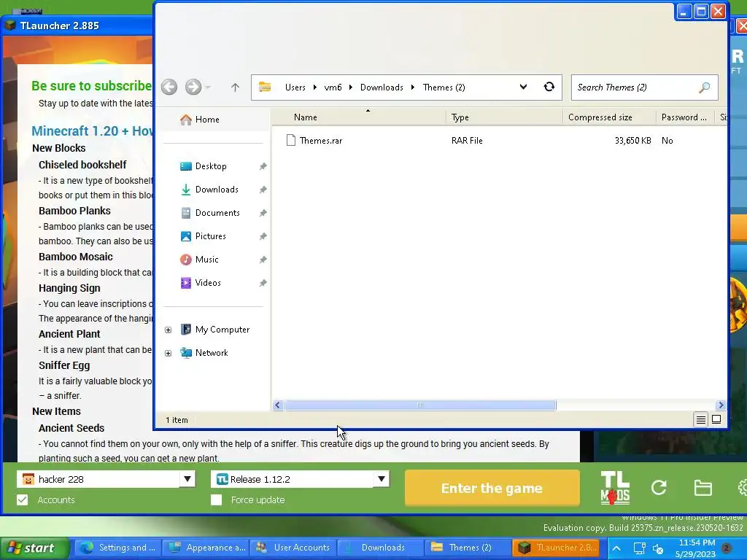Expand the My Computer tree node
Image resolution: width=747 pixels, height=560 pixels.
pyautogui.click(x=169, y=330)
